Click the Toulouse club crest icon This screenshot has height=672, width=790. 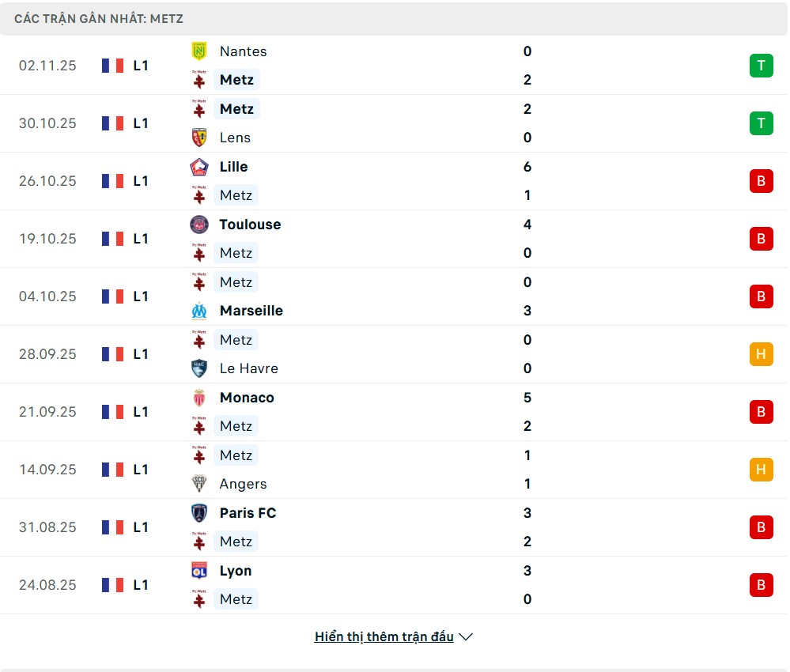coord(199,225)
